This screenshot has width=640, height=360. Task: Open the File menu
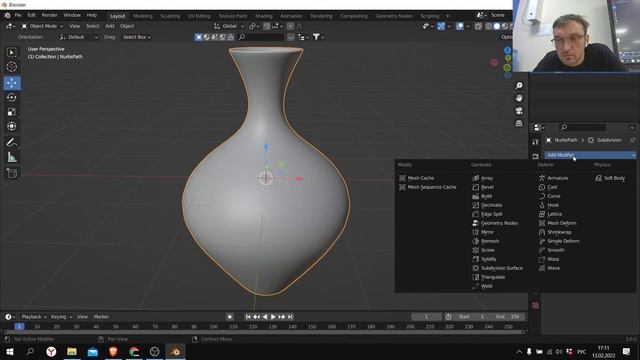tap(18, 15)
